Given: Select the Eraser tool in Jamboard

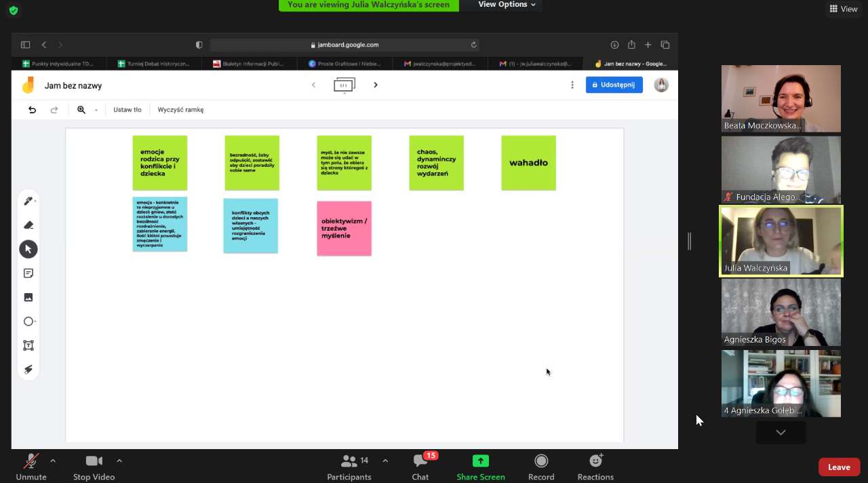Looking at the screenshot, I should pyautogui.click(x=28, y=225).
